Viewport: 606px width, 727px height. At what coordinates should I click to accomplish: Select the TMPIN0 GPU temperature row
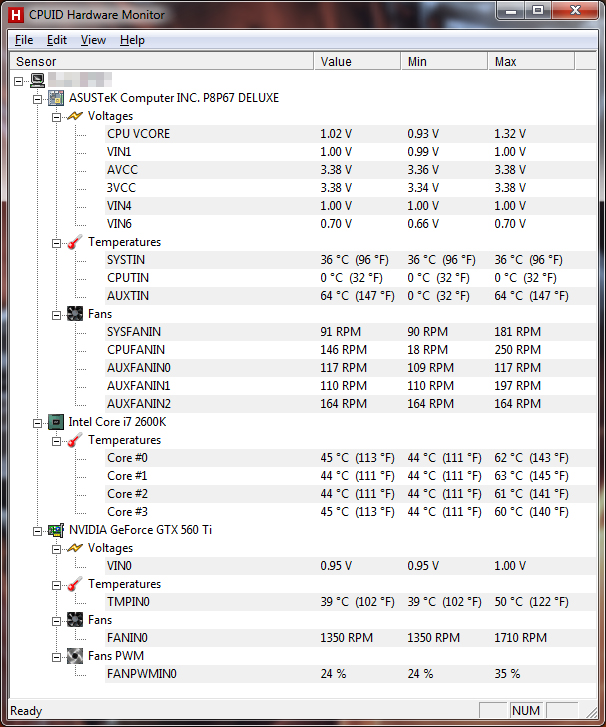[351, 602]
